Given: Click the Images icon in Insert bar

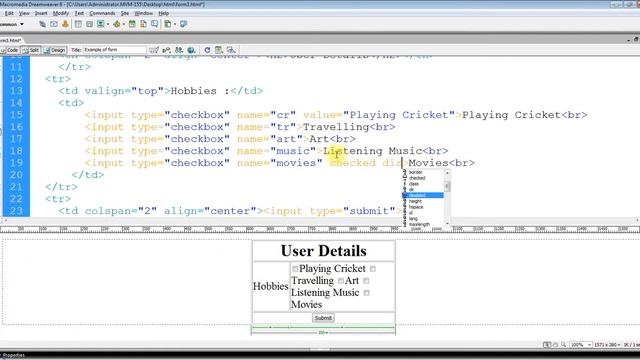Looking at the screenshot, I should 100,24.
